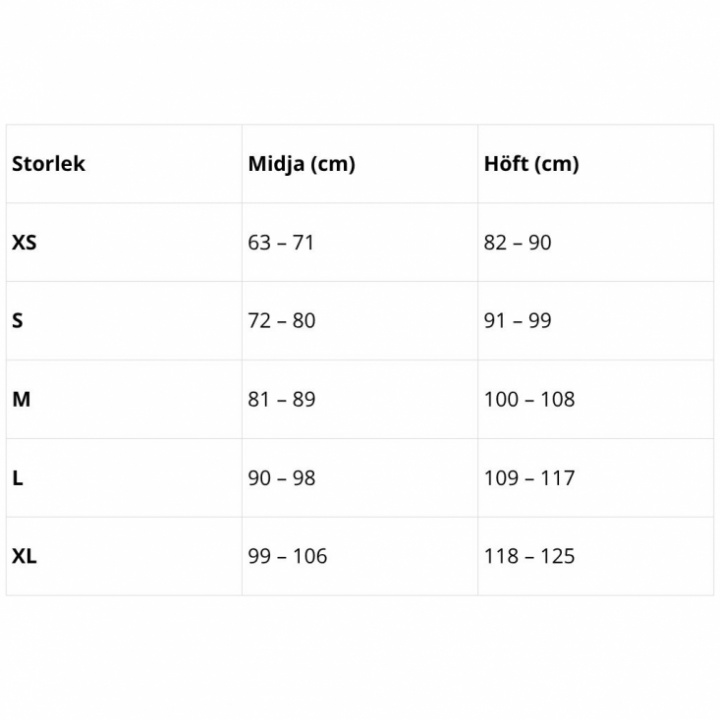Click waist value 81 – 89
This screenshot has height=720, width=720.
click(x=281, y=400)
